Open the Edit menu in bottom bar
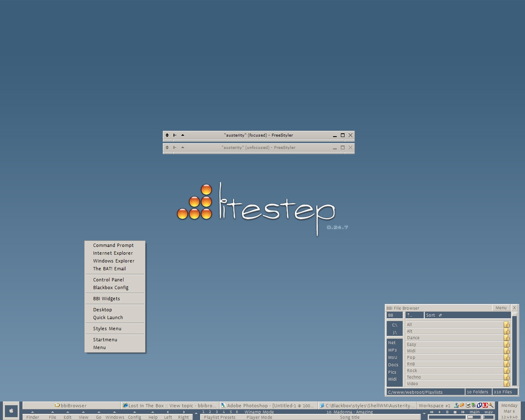This screenshot has height=420, width=525. coord(68,417)
